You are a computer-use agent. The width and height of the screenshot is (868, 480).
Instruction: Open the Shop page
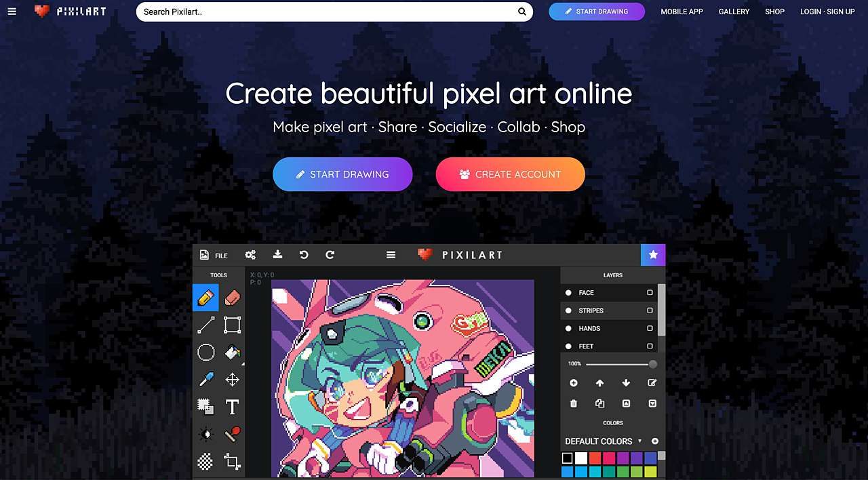[774, 12]
